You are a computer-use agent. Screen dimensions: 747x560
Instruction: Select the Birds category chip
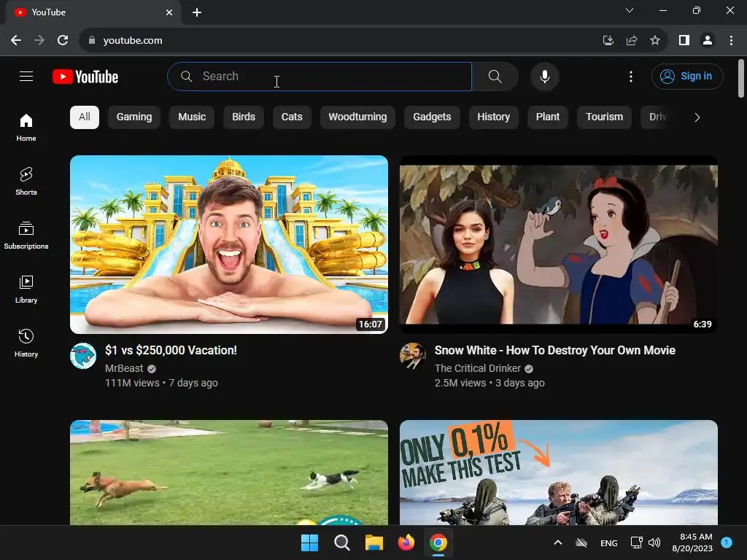pyautogui.click(x=244, y=117)
